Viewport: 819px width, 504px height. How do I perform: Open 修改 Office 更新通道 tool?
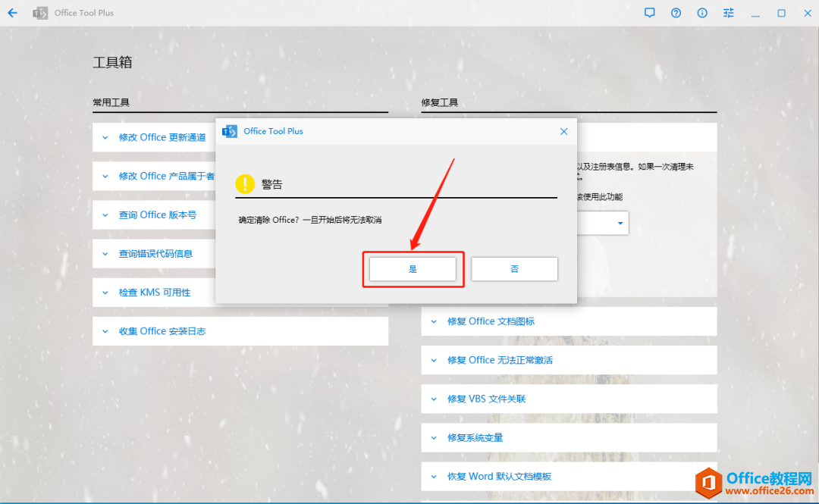tap(162, 137)
